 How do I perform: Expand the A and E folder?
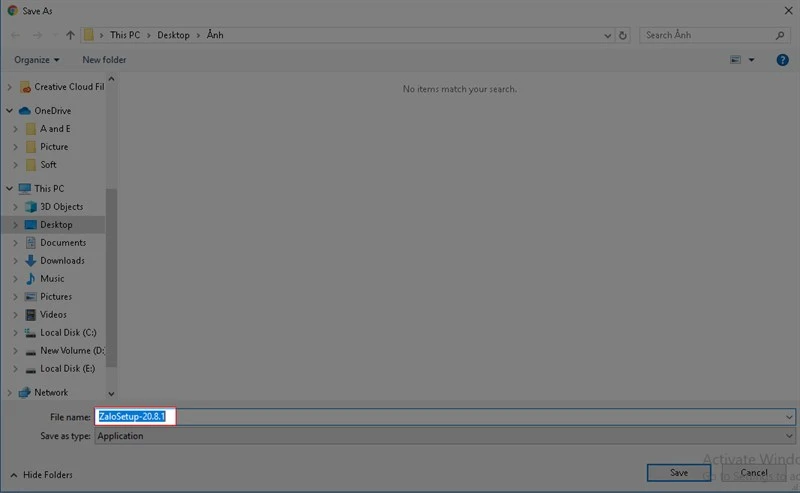coord(15,129)
